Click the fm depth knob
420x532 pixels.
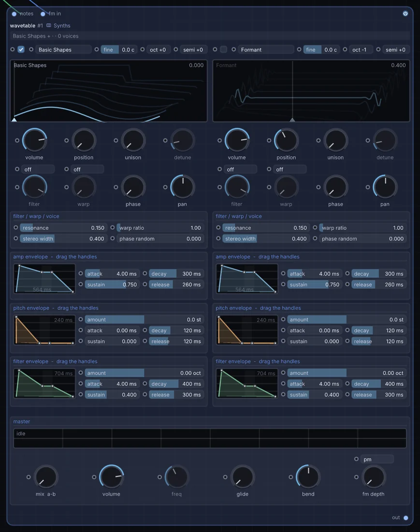pyautogui.click(x=373, y=477)
